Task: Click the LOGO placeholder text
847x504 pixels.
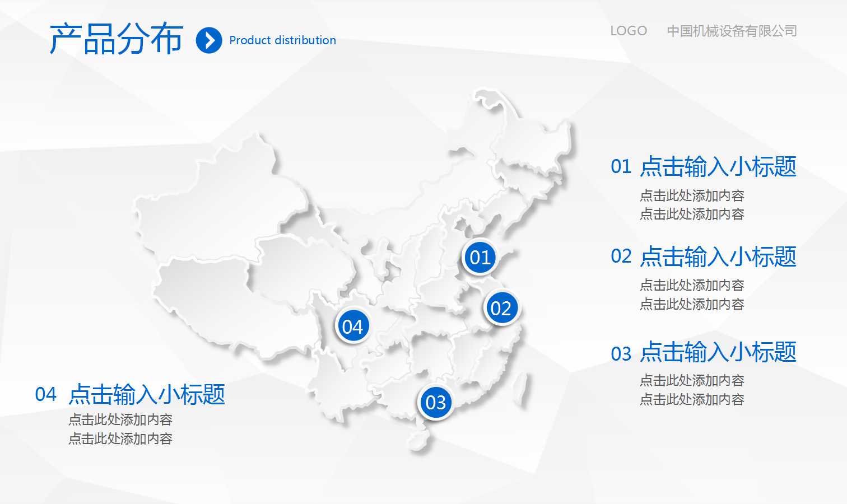Action: [x=629, y=31]
